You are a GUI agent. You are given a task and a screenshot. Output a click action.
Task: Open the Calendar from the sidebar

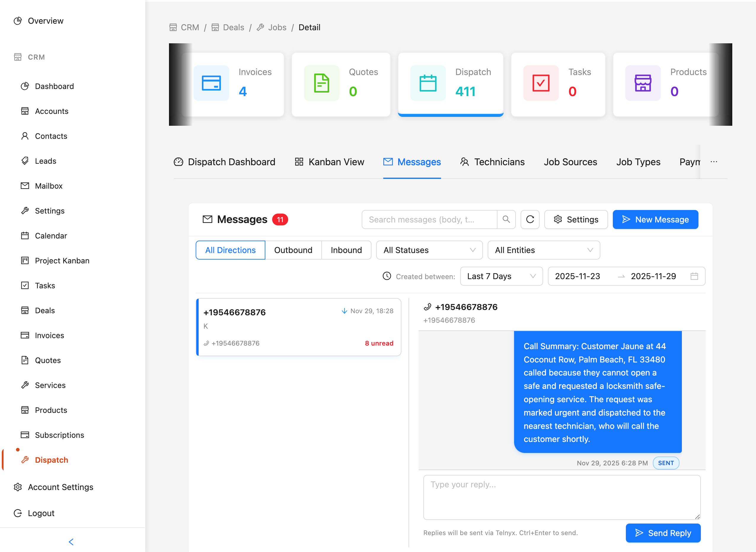click(51, 236)
